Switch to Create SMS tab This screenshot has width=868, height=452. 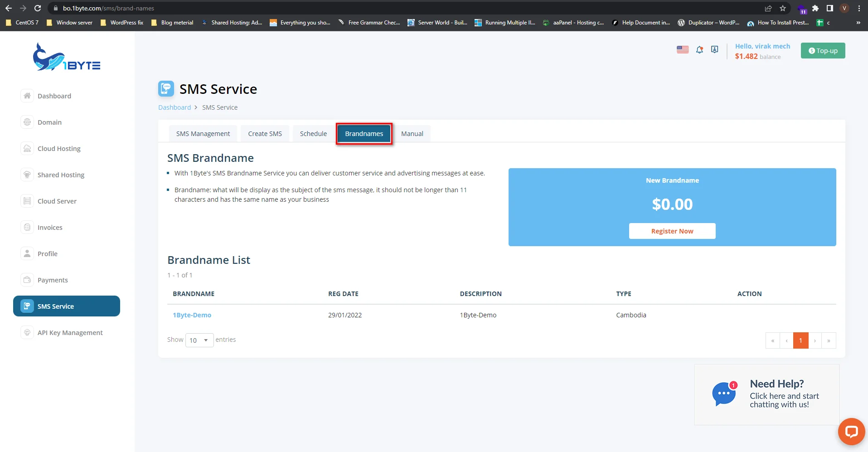(265, 134)
